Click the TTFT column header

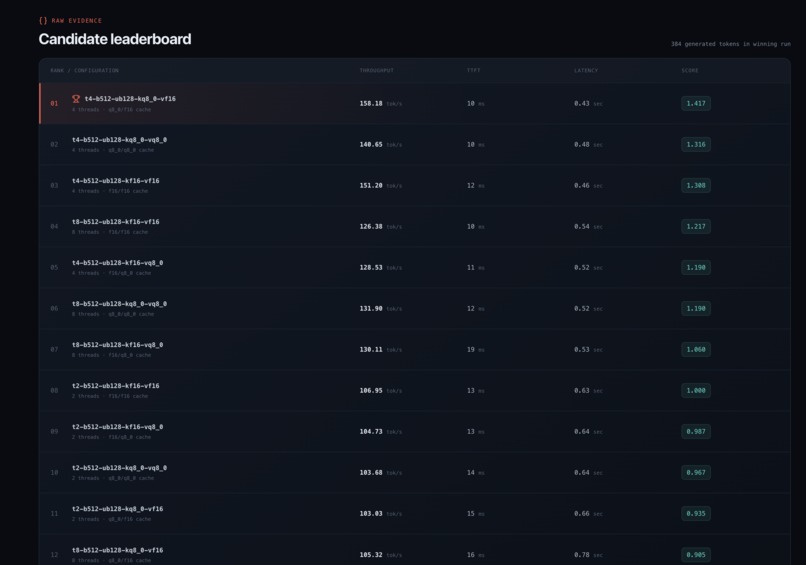coord(473,70)
